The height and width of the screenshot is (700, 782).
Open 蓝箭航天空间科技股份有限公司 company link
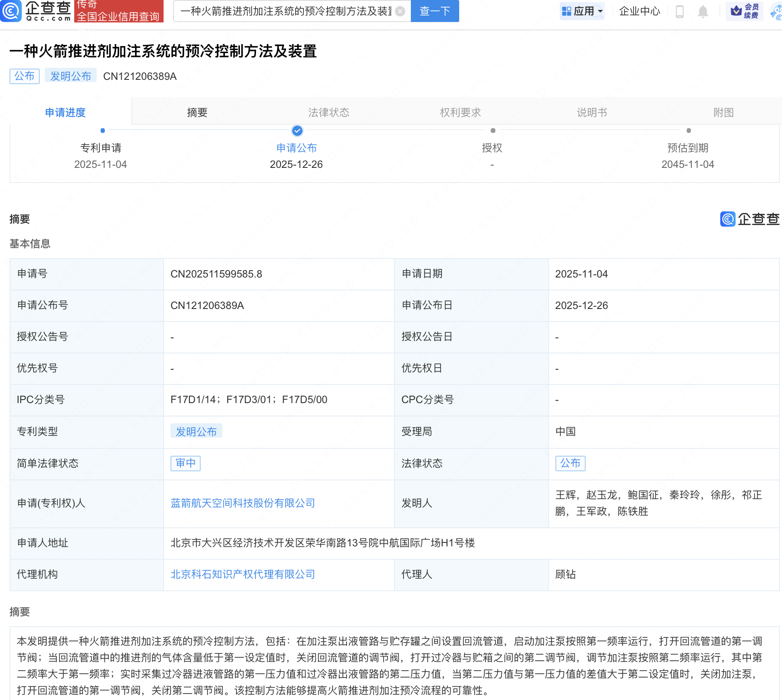pyautogui.click(x=242, y=503)
